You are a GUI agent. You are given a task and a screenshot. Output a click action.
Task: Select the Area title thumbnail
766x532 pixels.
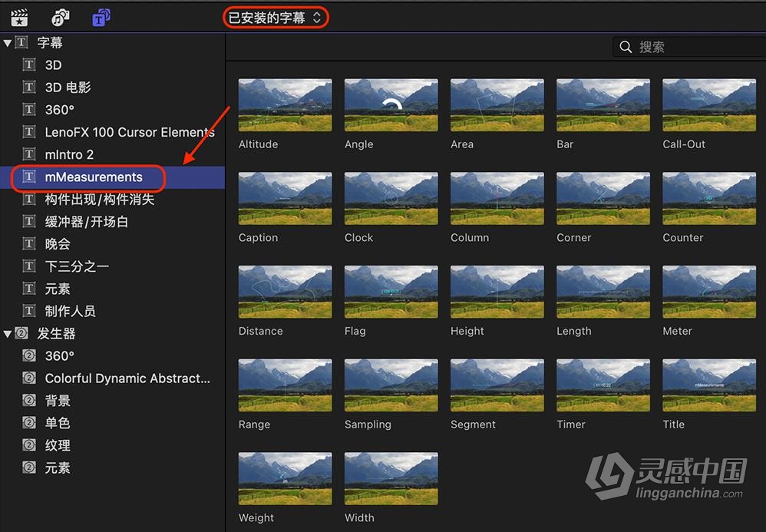click(497, 105)
